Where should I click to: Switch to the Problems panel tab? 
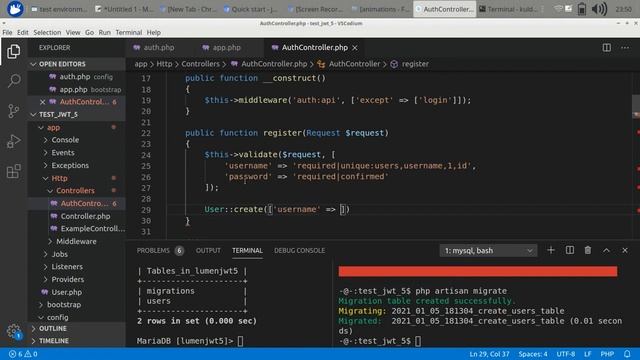[160, 251]
